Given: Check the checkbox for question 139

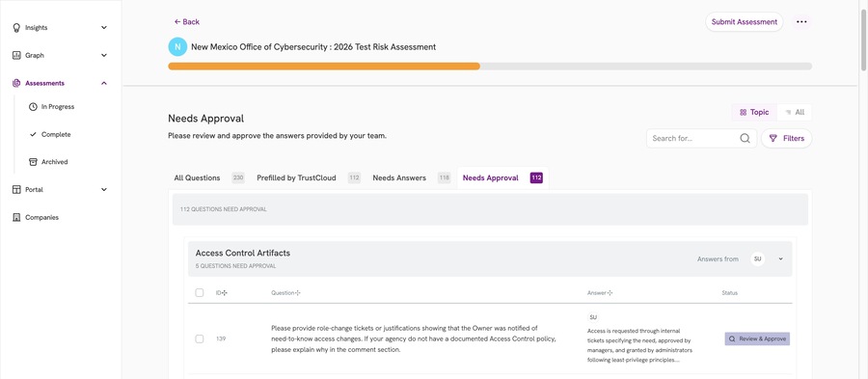Looking at the screenshot, I should click(200, 338).
